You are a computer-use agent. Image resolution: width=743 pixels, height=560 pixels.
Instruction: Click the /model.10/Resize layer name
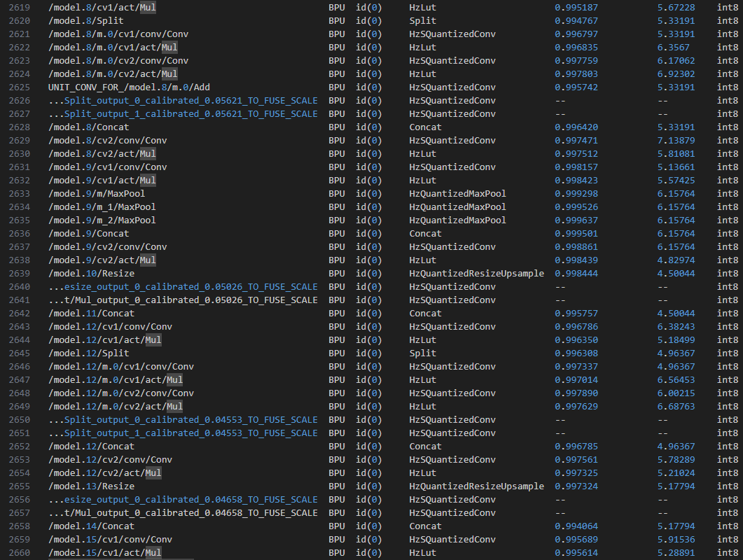click(91, 274)
